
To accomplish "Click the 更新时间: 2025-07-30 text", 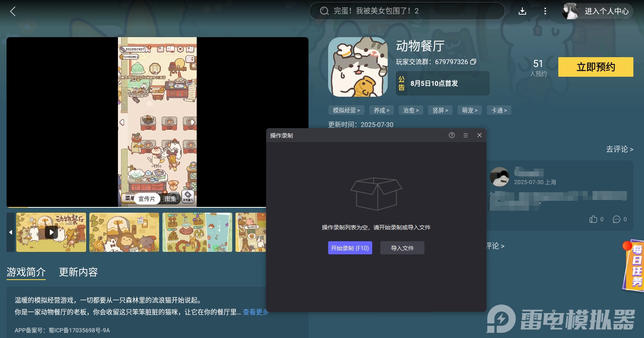I will click(x=361, y=125).
